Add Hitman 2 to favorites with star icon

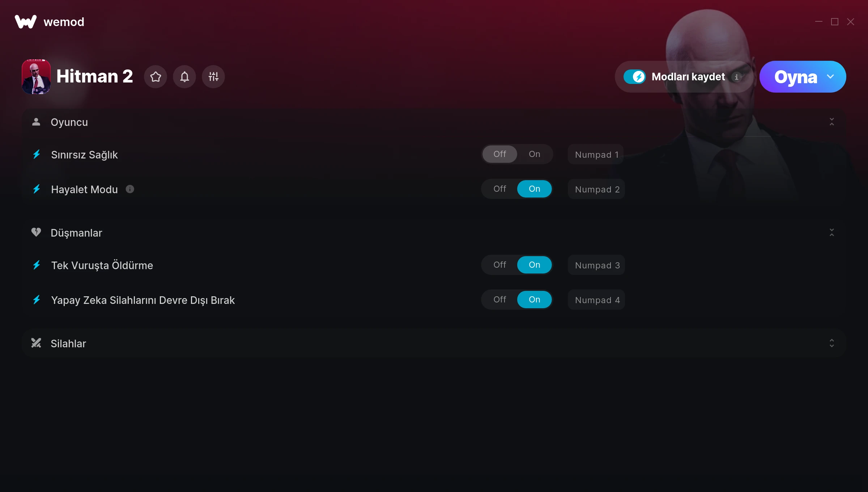pos(156,77)
